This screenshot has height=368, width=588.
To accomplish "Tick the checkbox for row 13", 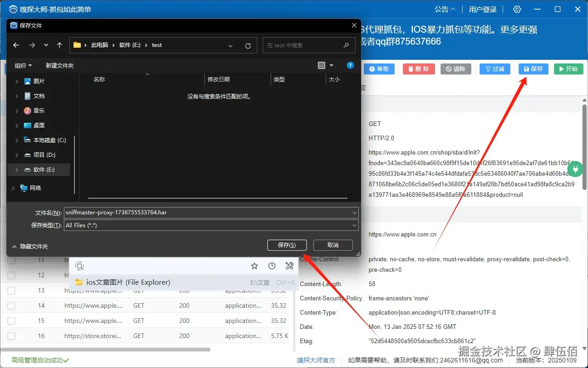I will point(11,291).
